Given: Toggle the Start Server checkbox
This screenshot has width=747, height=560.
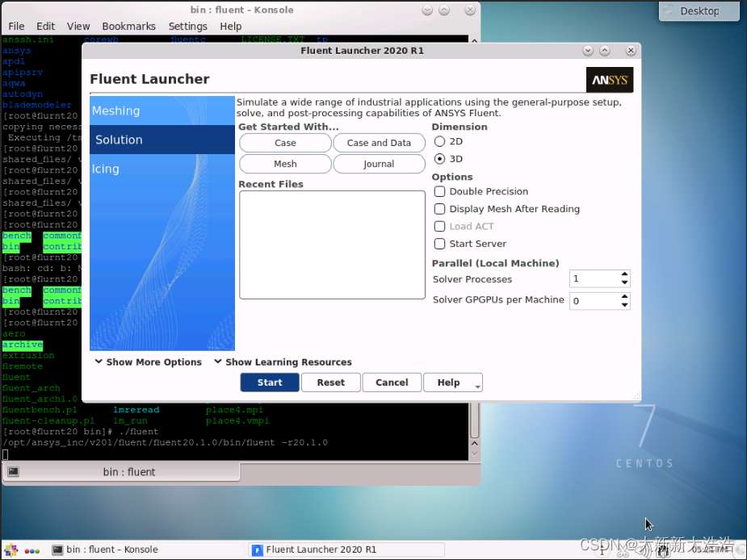Looking at the screenshot, I should coord(440,244).
